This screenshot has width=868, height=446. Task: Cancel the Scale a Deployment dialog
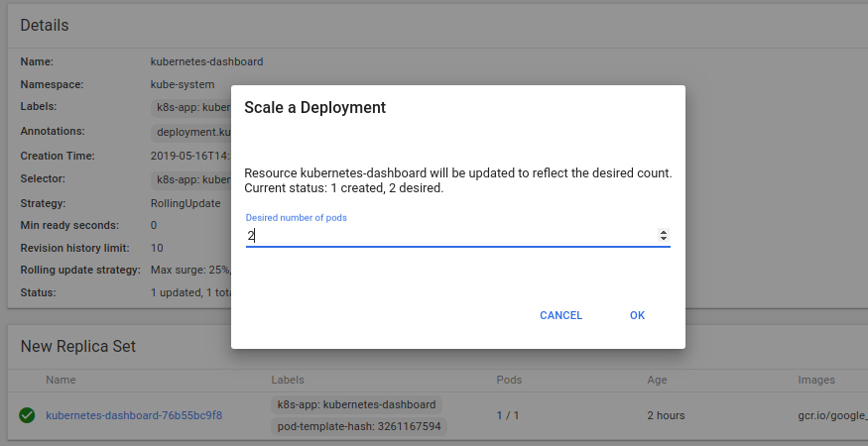point(560,315)
